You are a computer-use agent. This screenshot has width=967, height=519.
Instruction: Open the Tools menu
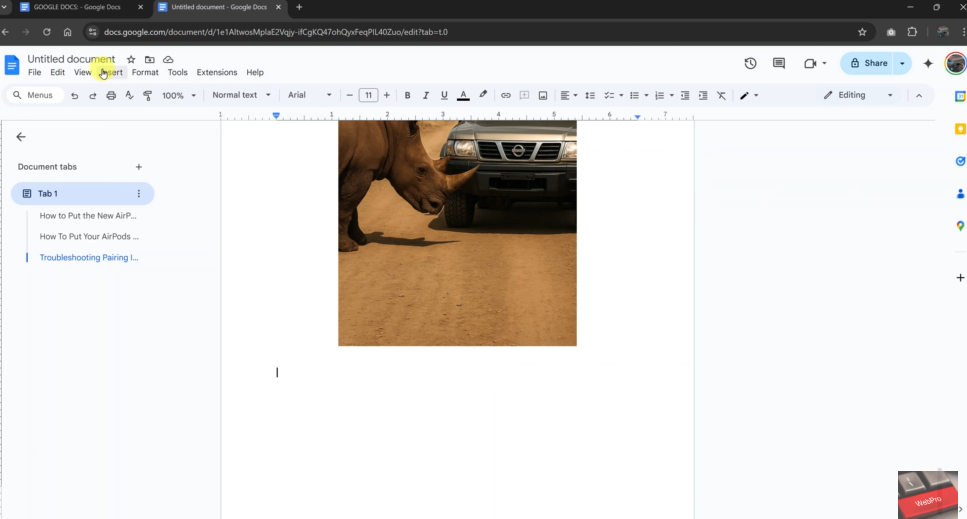178,72
